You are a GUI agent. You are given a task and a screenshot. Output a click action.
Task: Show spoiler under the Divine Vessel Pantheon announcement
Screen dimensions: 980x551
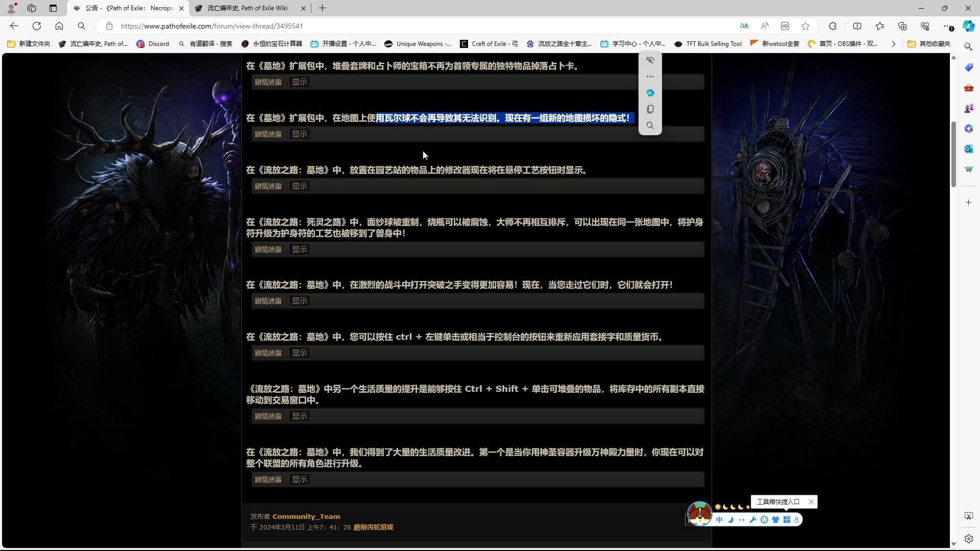click(x=300, y=480)
